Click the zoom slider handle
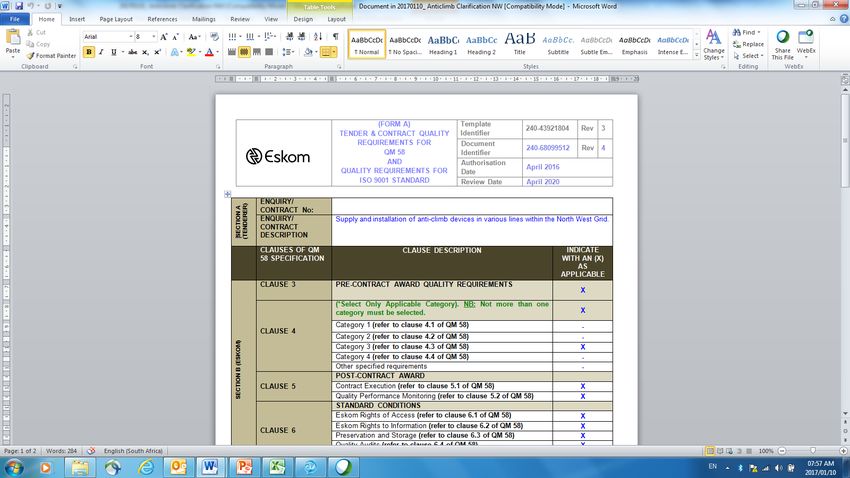The image size is (850, 478). (x=813, y=451)
